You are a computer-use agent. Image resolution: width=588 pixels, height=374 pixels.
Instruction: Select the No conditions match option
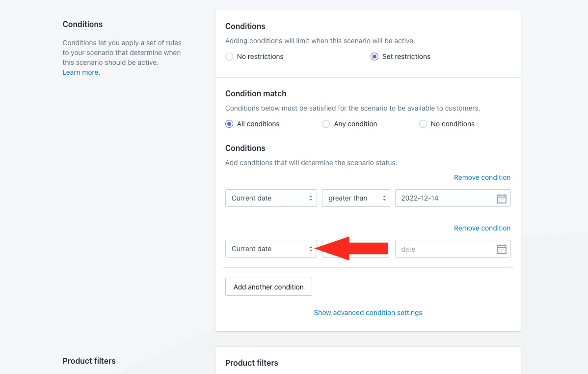pyautogui.click(x=423, y=124)
